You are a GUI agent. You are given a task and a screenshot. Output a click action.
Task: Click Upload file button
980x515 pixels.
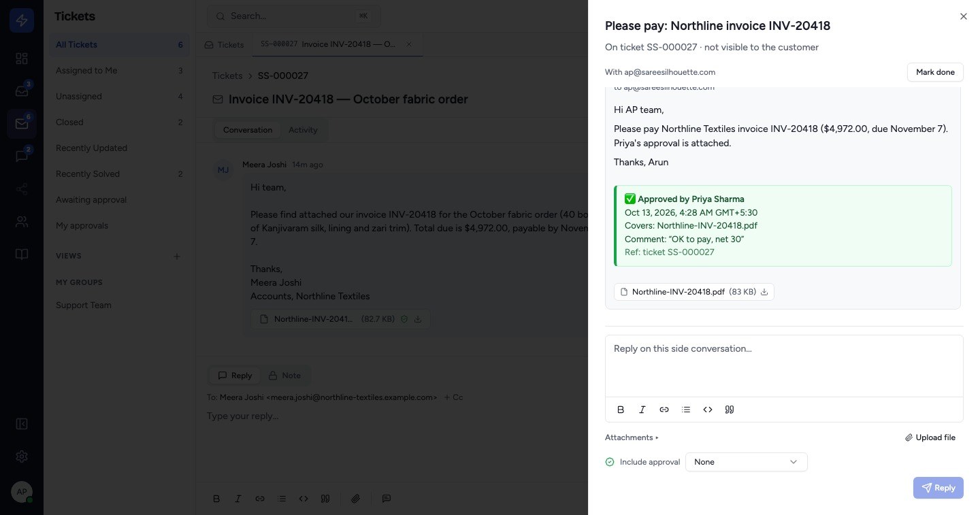click(930, 437)
